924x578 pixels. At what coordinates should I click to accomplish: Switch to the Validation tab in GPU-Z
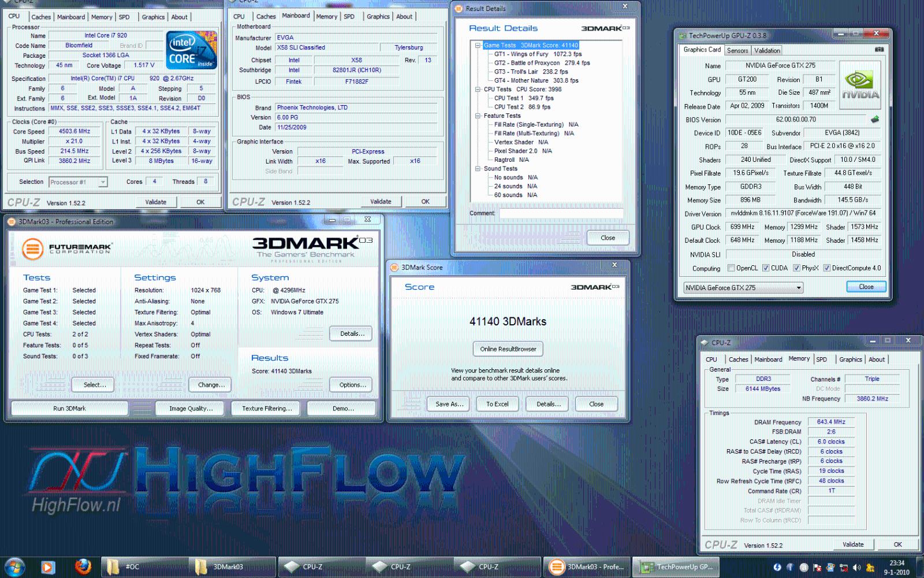767,51
